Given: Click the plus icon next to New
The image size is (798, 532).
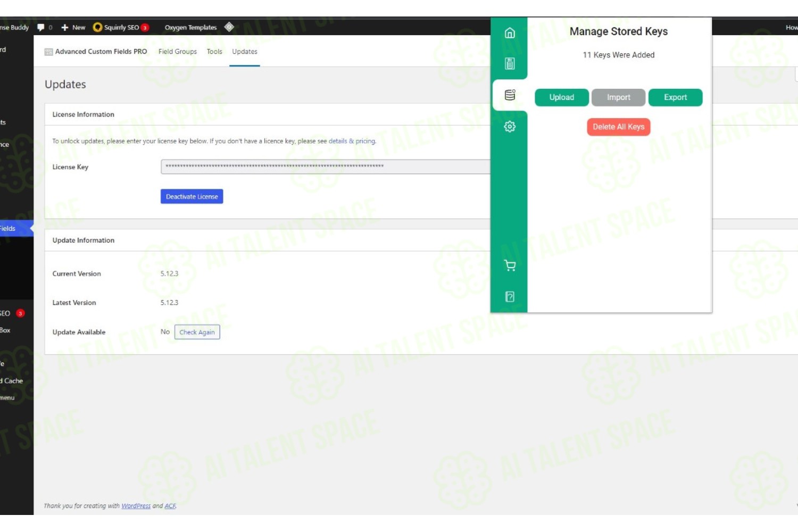Looking at the screenshot, I should (65, 27).
